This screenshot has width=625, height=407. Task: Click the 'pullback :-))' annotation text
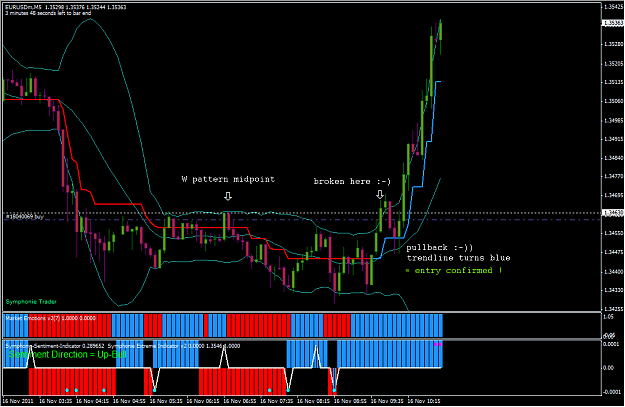[439, 248]
